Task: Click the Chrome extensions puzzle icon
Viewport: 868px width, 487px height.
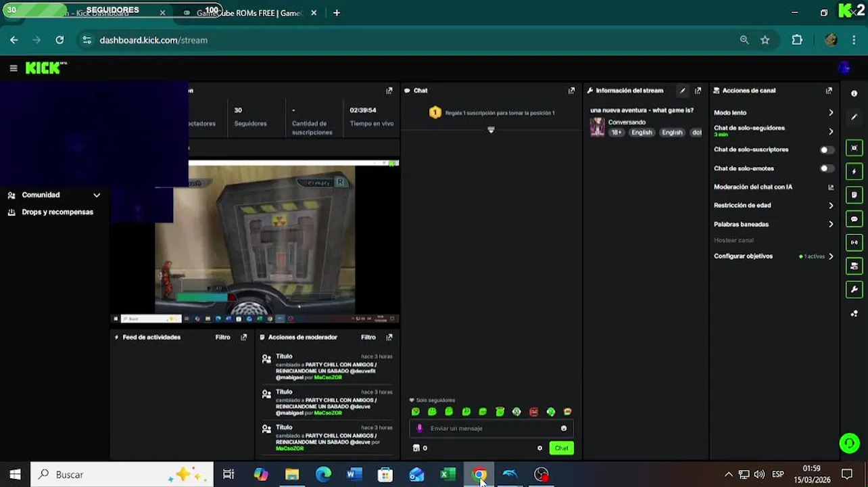Action: click(797, 40)
